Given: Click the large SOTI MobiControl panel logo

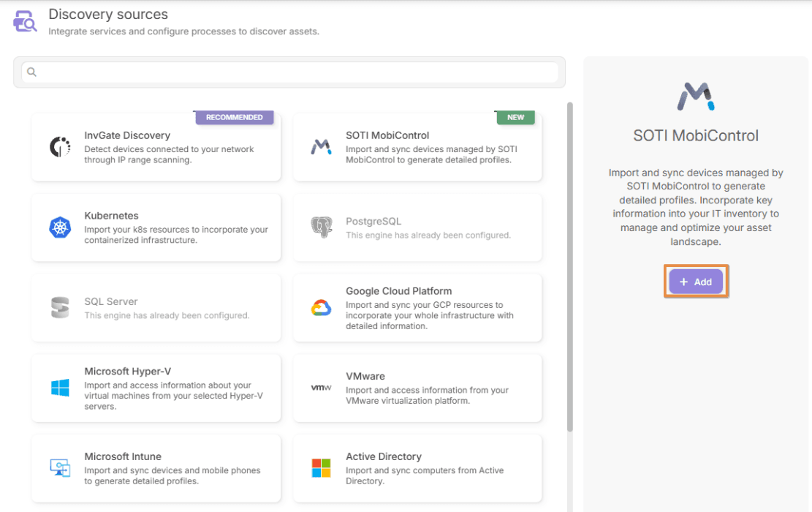Looking at the screenshot, I should [x=696, y=97].
